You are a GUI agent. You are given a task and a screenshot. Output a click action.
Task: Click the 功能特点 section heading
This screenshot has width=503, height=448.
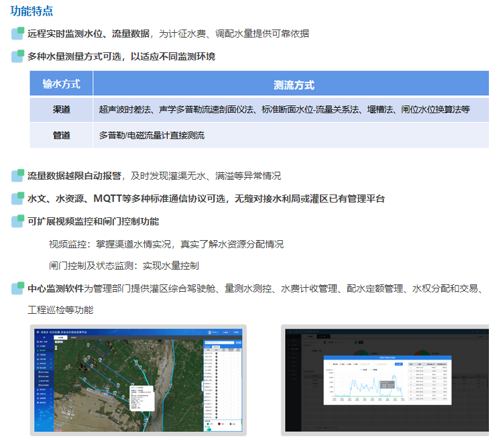tap(32, 11)
